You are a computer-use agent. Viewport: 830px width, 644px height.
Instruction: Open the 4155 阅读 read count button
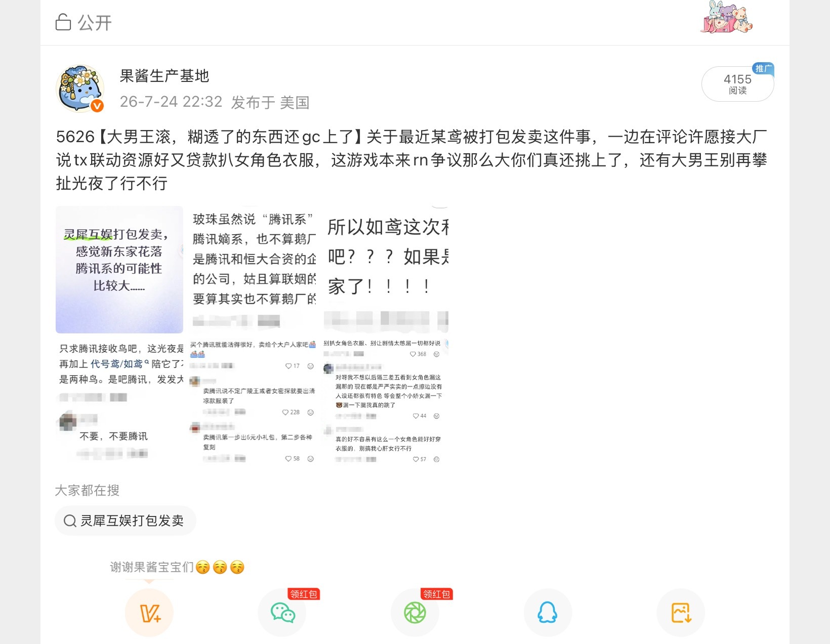(x=737, y=84)
